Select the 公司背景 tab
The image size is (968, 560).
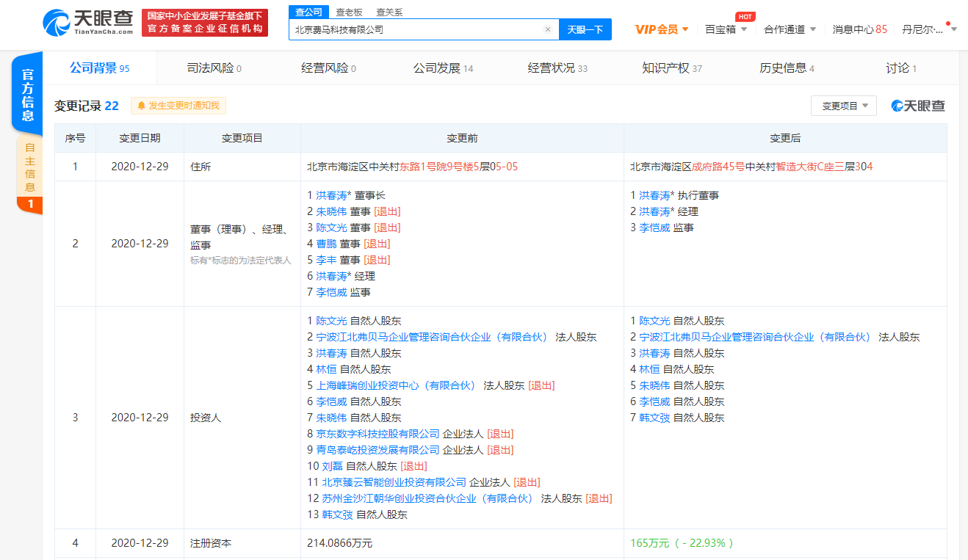pyautogui.click(x=99, y=68)
